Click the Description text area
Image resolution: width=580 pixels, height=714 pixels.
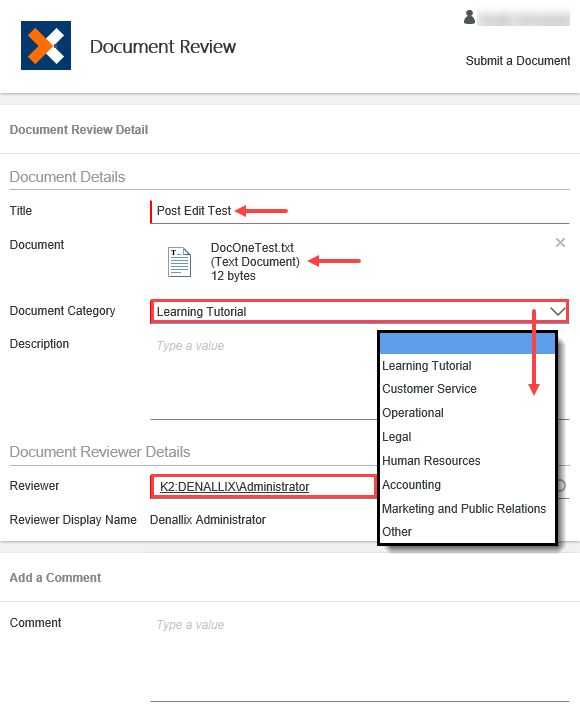tap(264, 376)
